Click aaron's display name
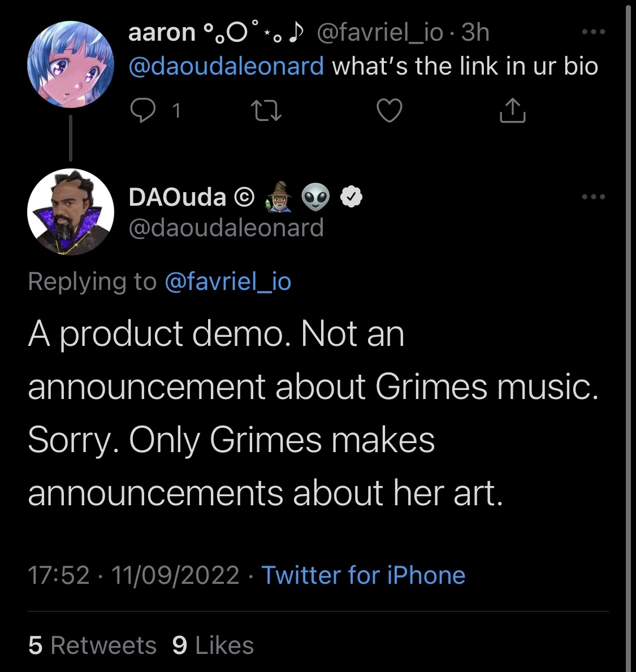636x672 pixels. (161, 32)
